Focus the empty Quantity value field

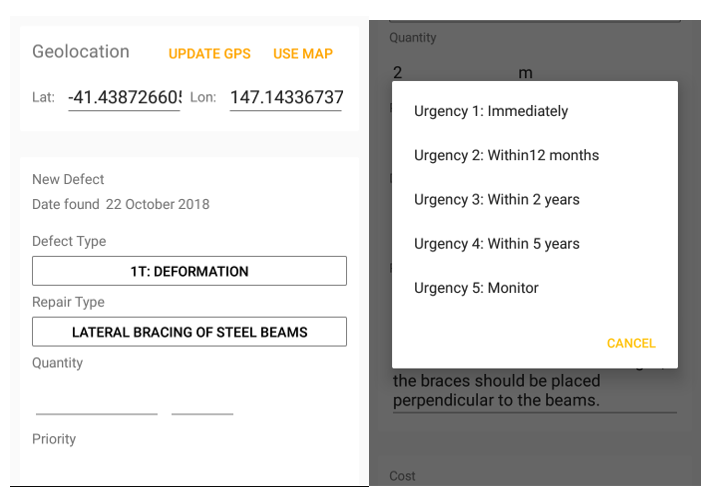pos(96,401)
